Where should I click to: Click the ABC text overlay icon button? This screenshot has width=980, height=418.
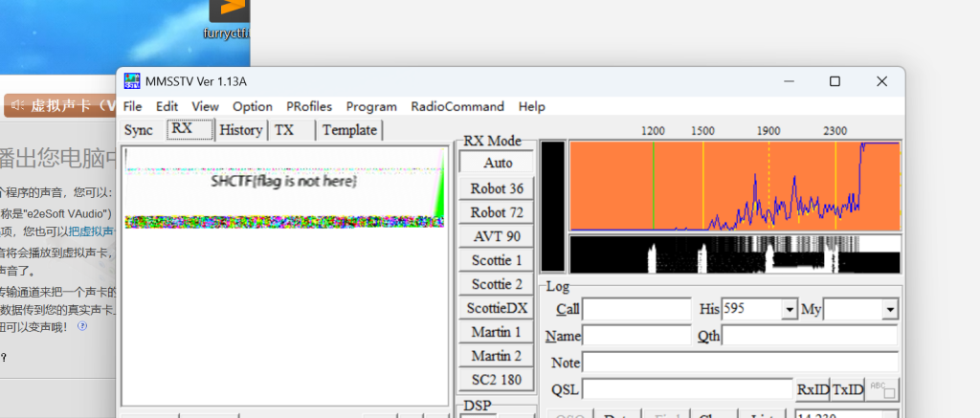[x=882, y=389]
